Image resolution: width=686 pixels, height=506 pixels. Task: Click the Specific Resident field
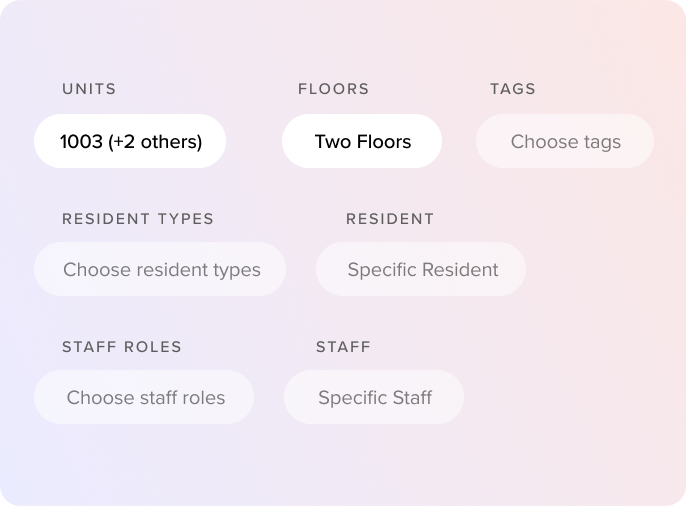coord(421,269)
